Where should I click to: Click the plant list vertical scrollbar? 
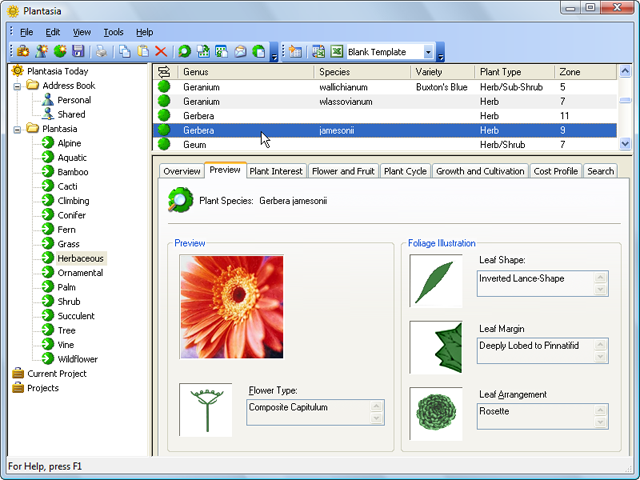pyautogui.click(x=625, y=115)
